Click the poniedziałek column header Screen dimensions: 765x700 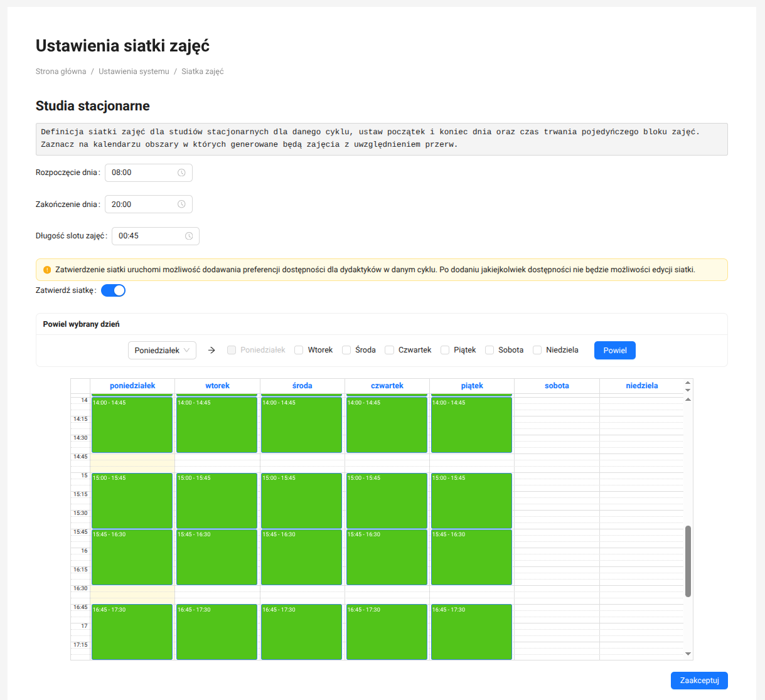tap(132, 386)
